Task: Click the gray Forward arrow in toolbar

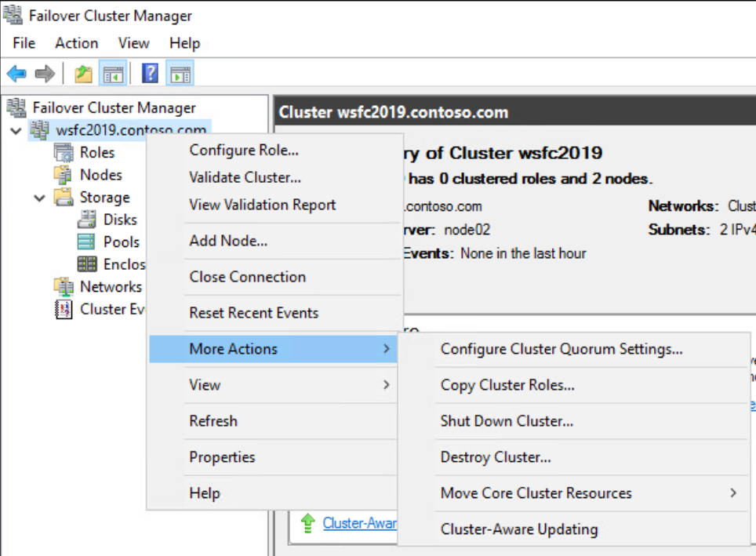Action: [x=45, y=74]
